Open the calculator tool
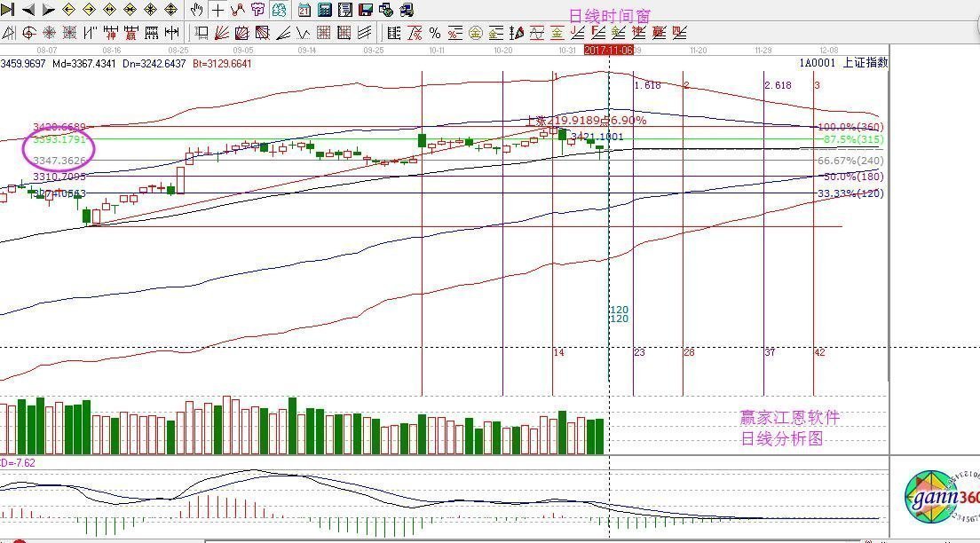The height and width of the screenshot is (543, 980). point(324,10)
